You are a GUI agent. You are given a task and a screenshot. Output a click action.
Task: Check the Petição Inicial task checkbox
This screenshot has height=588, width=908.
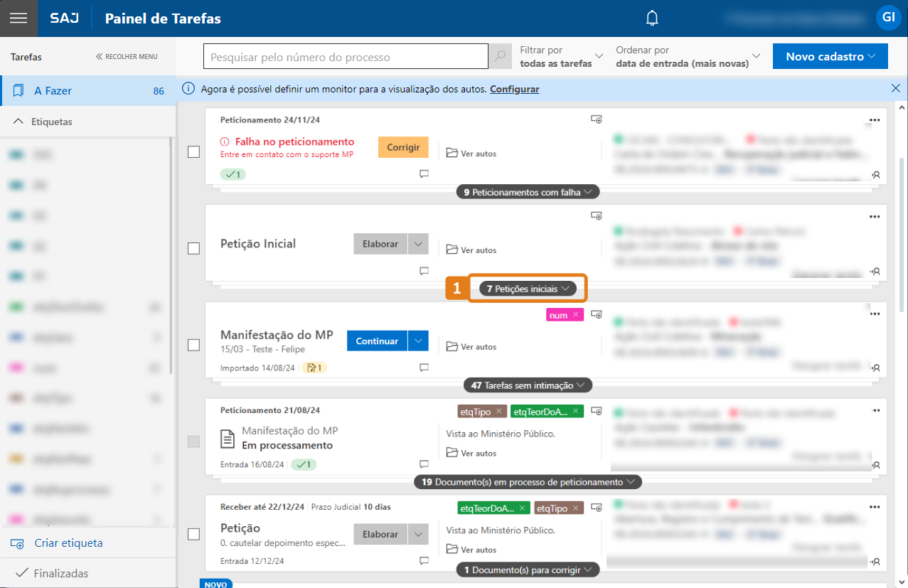tap(193, 248)
